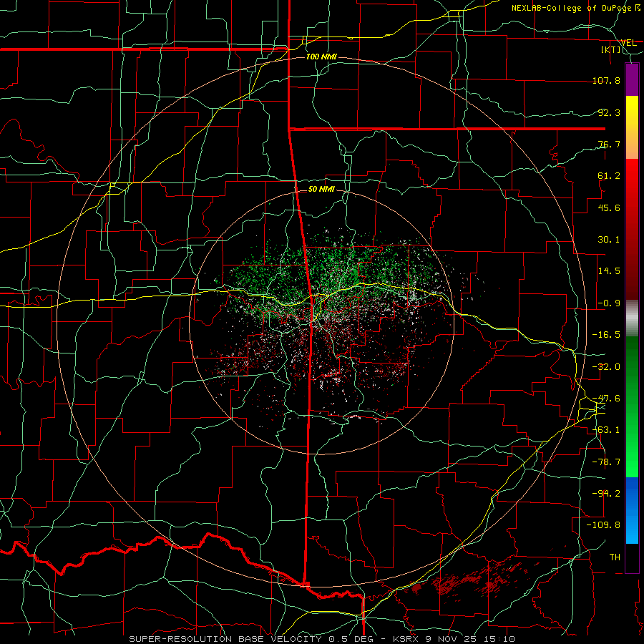Viewport: 644px width, 644px height.
Task: Click the TH label on the legend
Action: tap(615, 557)
